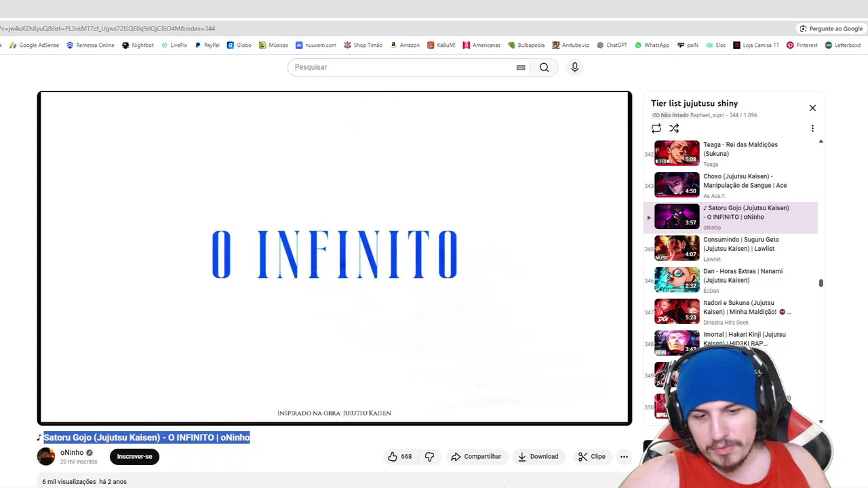Open Amazon bookmark
Image resolution: width=868 pixels, height=488 pixels.
click(x=405, y=45)
